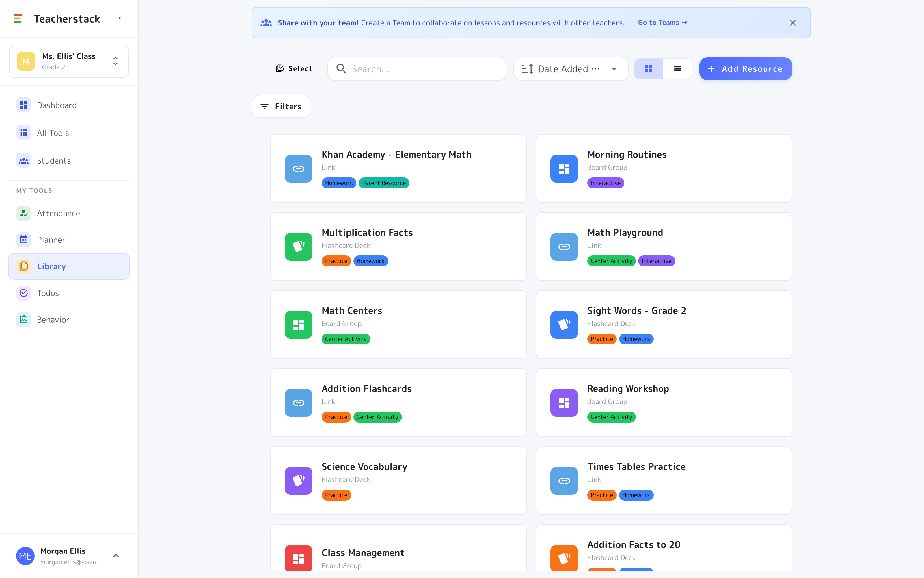This screenshot has height=578, width=924.
Task: Click the Todos checkmark icon
Action: (24, 293)
